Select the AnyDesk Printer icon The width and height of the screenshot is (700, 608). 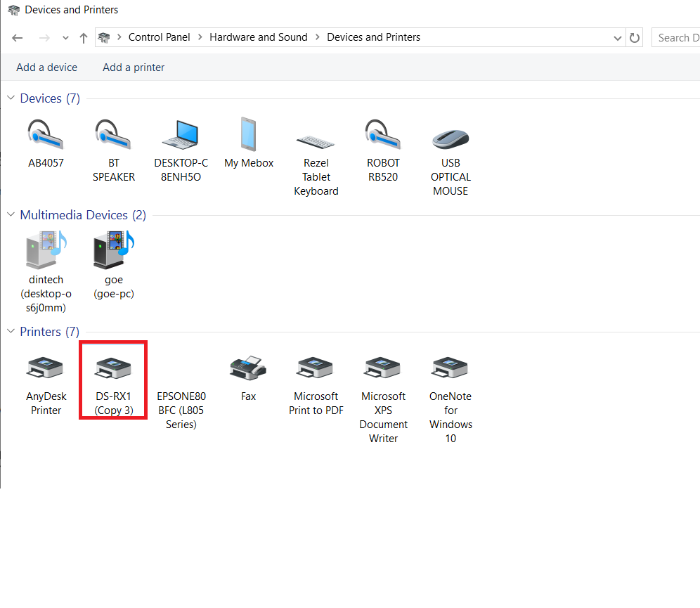coord(46,368)
